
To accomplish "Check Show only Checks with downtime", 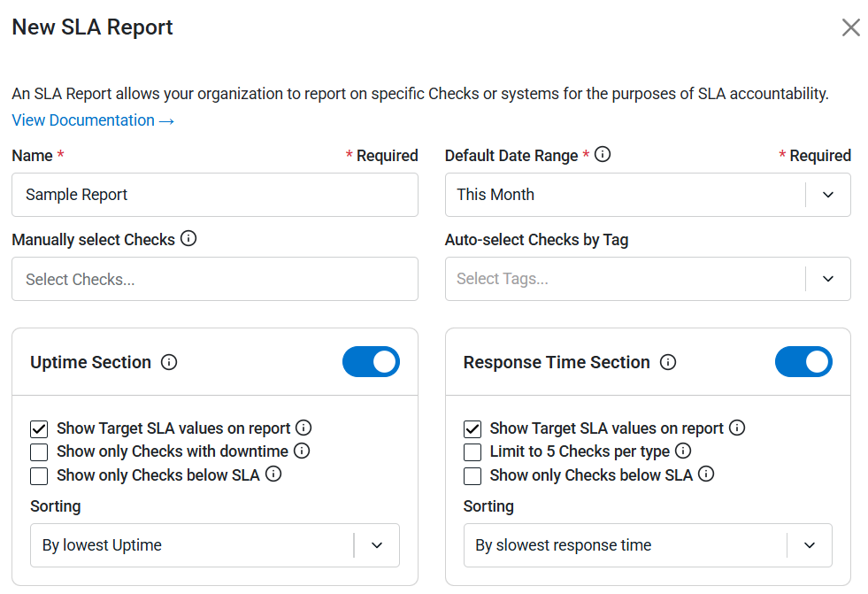I will tap(39, 451).
